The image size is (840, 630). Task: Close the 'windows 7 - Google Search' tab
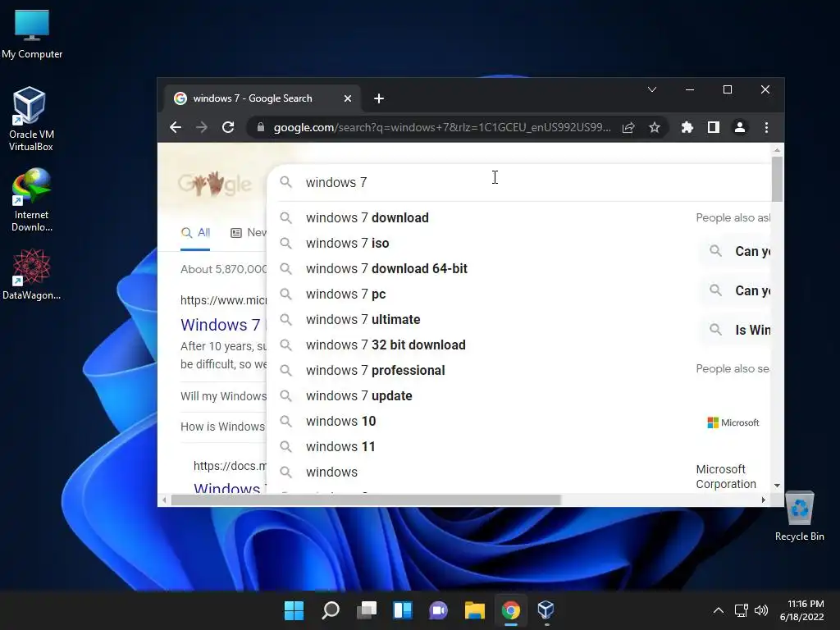tap(348, 98)
